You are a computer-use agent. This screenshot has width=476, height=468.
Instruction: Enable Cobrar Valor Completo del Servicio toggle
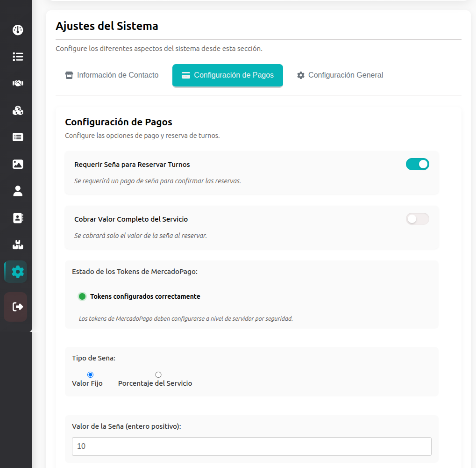click(417, 219)
